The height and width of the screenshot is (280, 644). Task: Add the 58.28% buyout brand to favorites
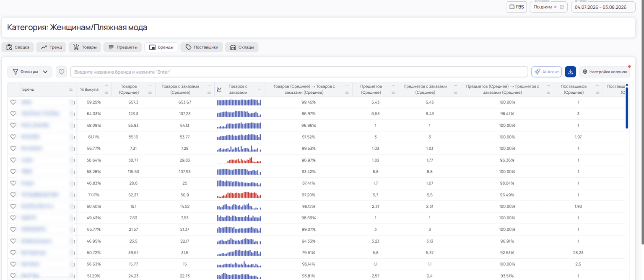point(13,172)
